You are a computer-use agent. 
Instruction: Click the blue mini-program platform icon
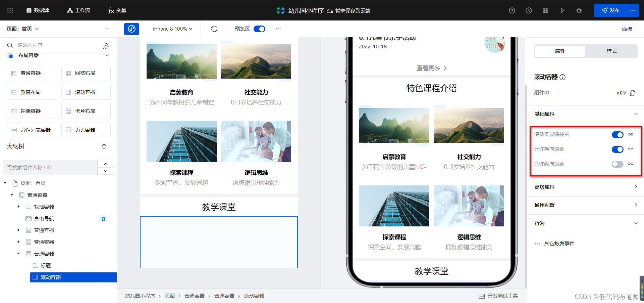(131, 29)
